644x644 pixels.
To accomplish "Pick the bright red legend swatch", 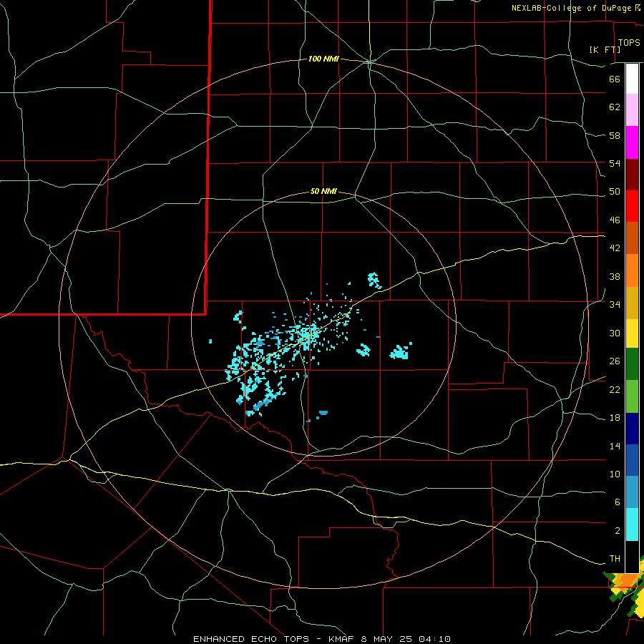I will [632, 206].
